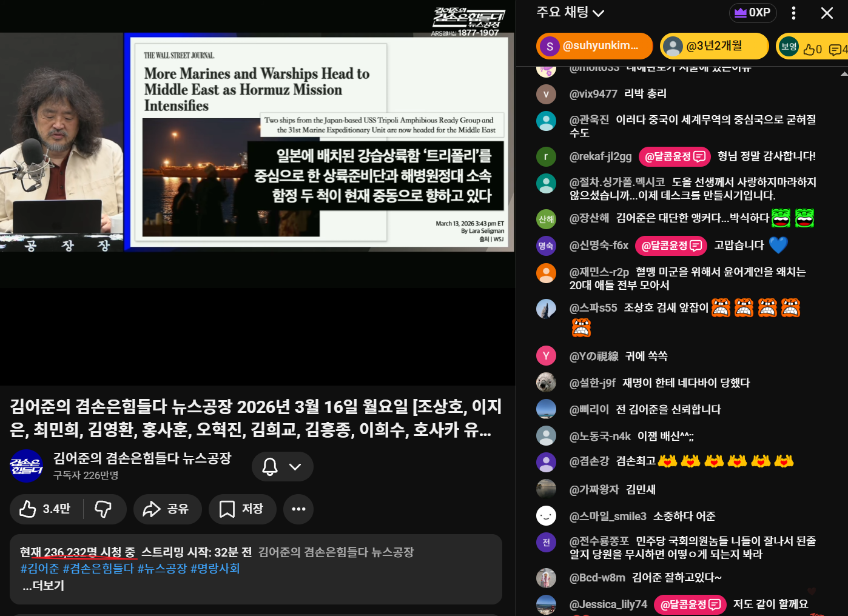This screenshot has width=848, height=616.
Task: Click the video title text
Action: pyautogui.click(x=256, y=418)
